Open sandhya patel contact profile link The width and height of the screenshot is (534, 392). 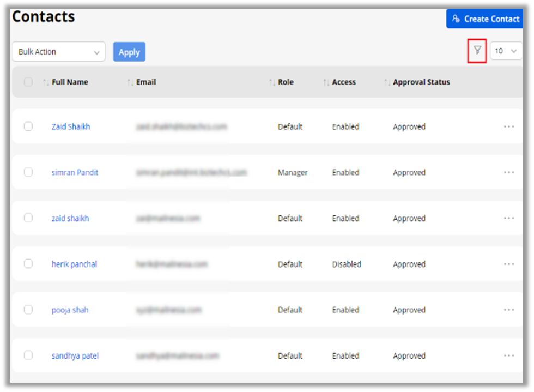(75, 355)
